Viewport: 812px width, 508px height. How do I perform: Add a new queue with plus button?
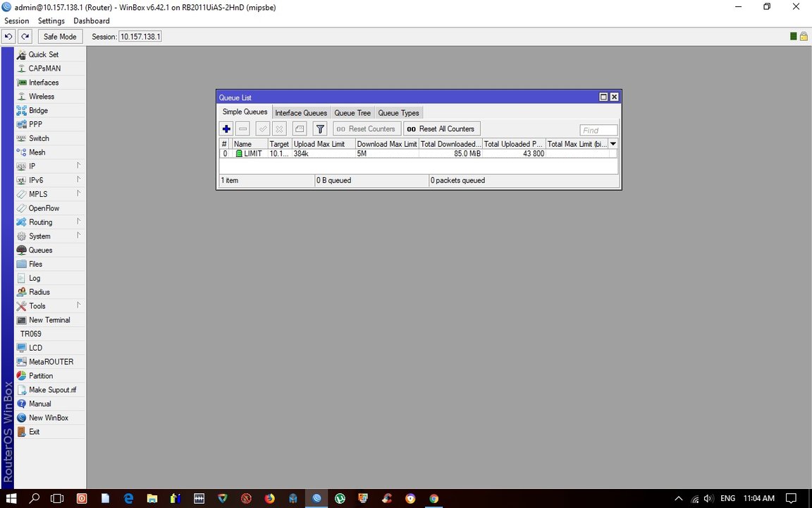(x=226, y=129)
